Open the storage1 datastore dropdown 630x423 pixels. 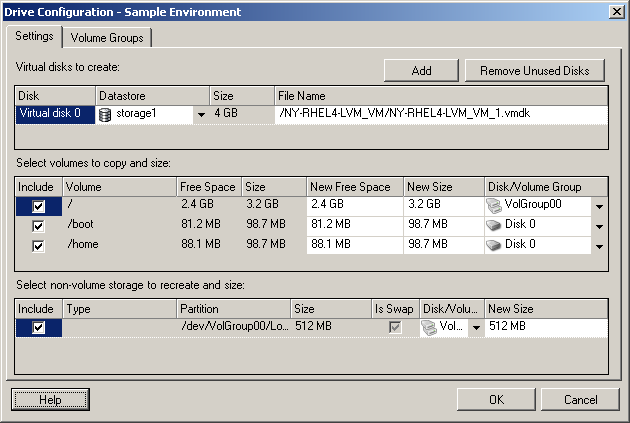tap(200, 115)
